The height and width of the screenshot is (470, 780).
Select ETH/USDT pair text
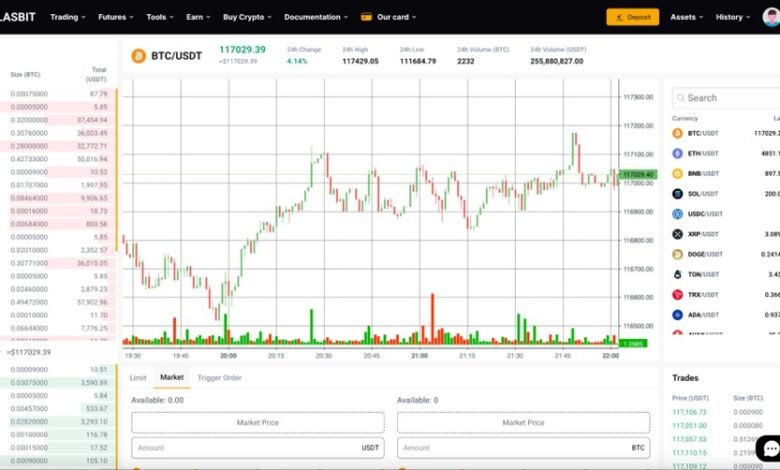(x=703, y=154)
